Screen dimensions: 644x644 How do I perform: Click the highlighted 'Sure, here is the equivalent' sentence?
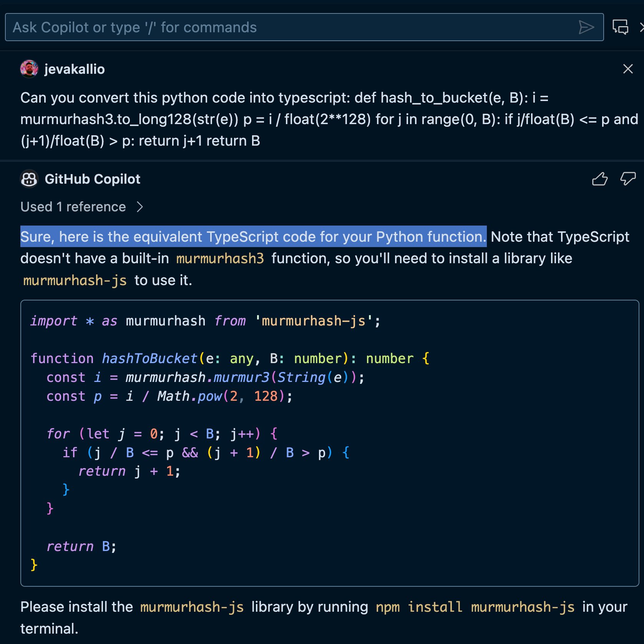[x=254, y=237]
